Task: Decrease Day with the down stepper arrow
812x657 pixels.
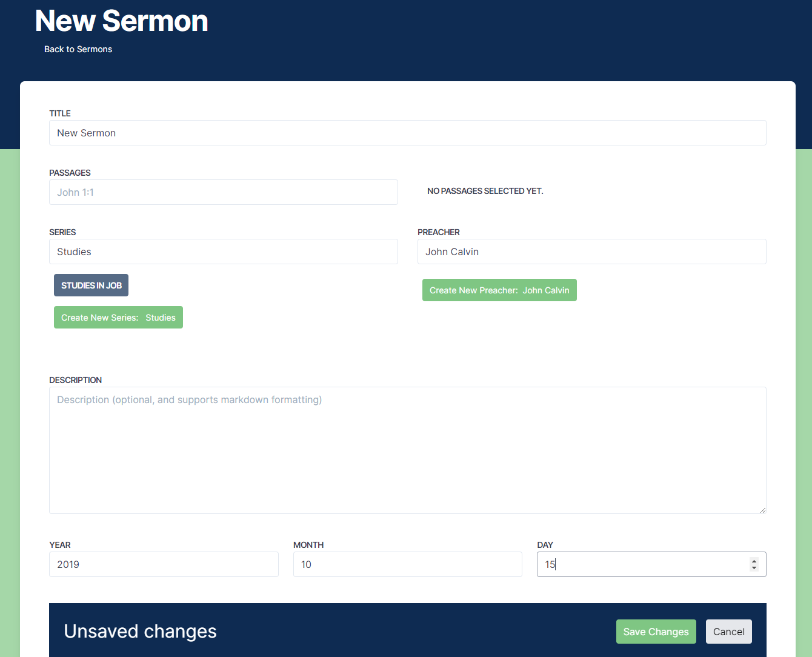Action: click(x=754, y=568)
